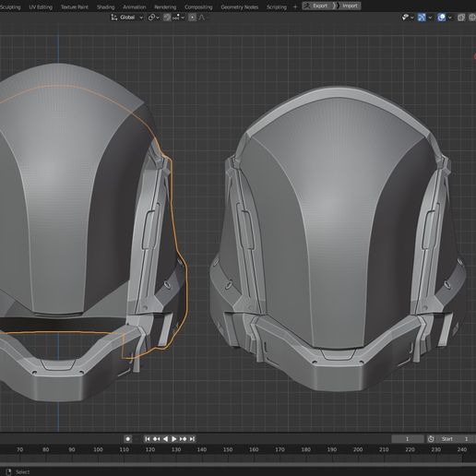Add a new workspace with plus icon

tap(295, 6)
